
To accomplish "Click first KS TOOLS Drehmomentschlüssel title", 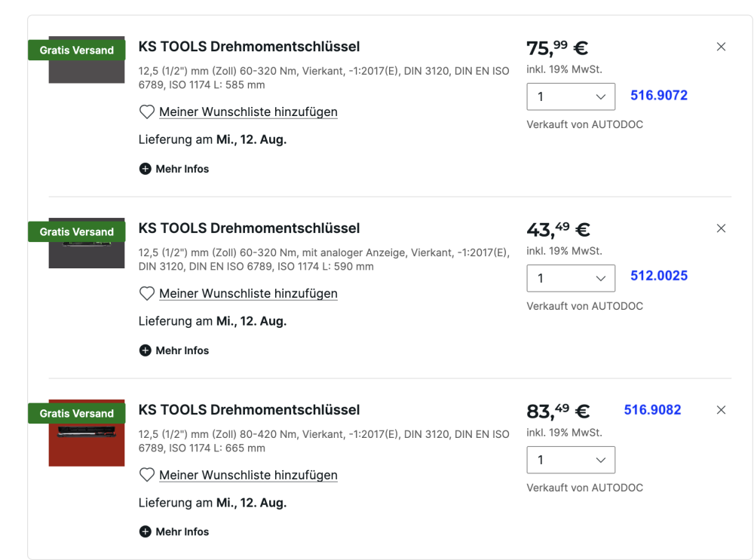I will pos(249,47).
